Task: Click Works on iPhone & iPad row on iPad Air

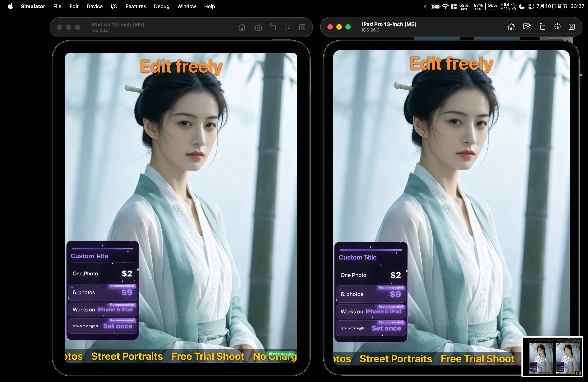Action: 102,309
